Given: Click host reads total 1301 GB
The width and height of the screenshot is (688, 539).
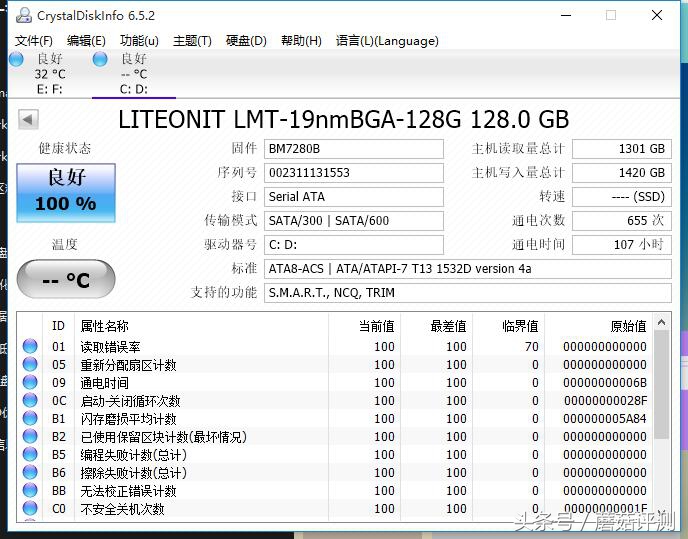Looking at the screenshot, I should pyautogui.click(x=622, y=149).
